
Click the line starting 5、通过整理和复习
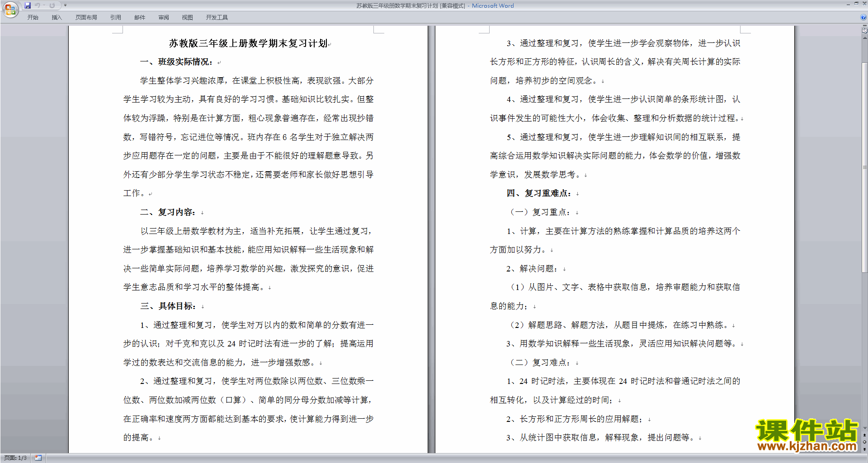[x=623, y=137]
